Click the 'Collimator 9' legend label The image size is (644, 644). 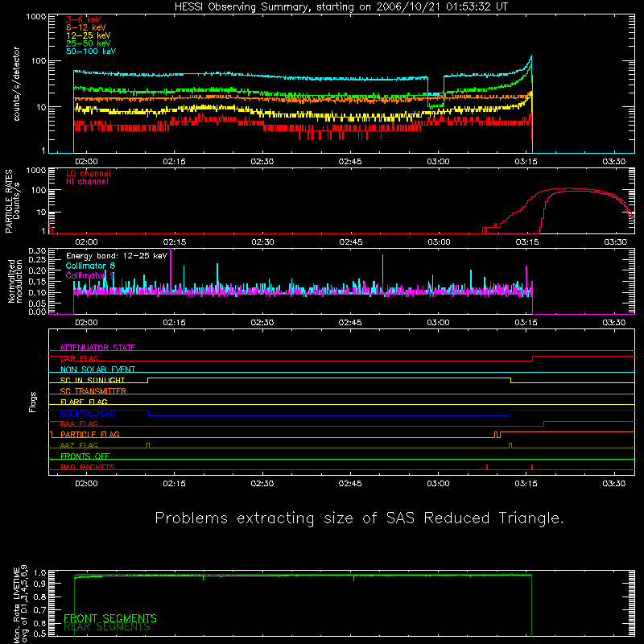[90, 275]
